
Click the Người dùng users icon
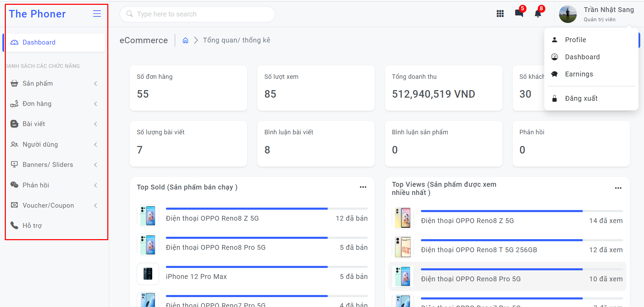click(14, 144)
